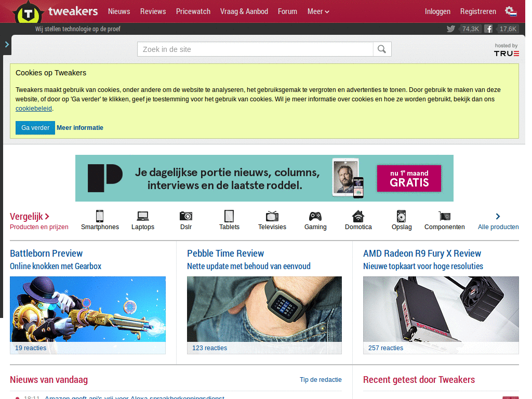Accept cookies with Ga verder button
Screen dimensions: 532x399
click(x=35, y=128)
